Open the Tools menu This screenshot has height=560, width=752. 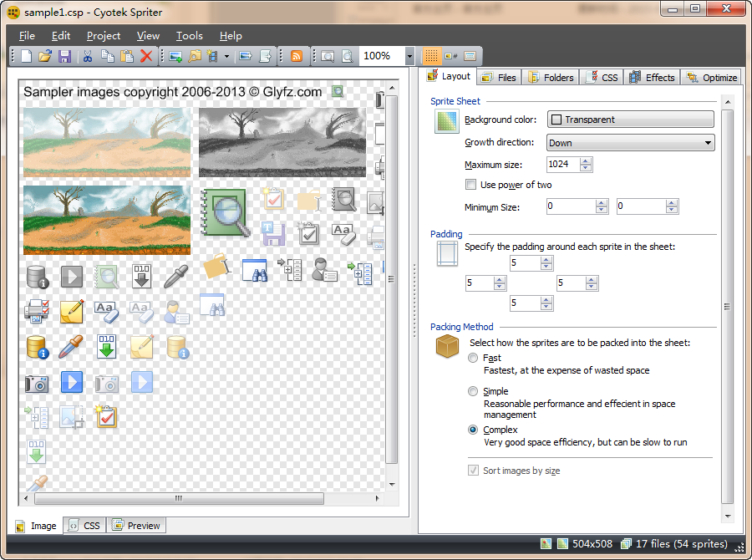[x=190, y=36]
